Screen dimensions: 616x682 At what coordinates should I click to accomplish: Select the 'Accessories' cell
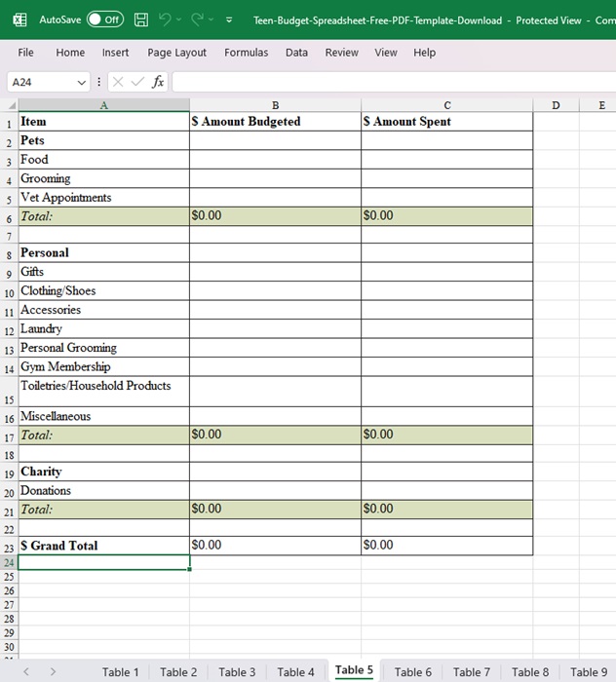104,310
